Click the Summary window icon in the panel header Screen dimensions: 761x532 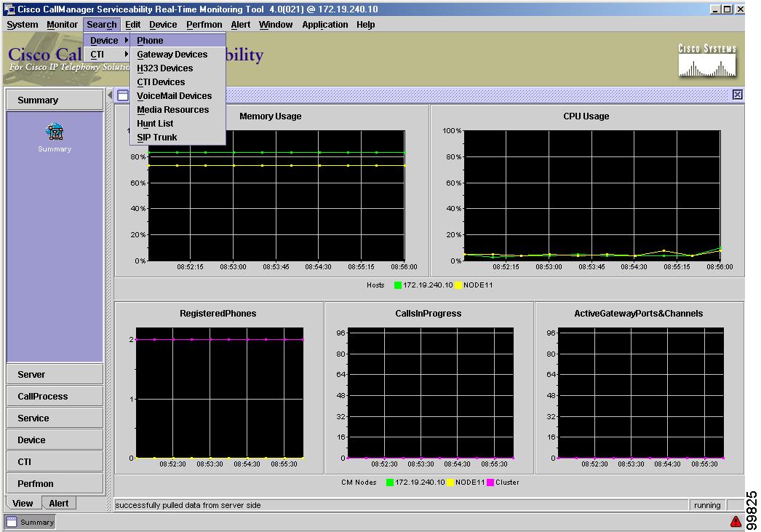123,95
